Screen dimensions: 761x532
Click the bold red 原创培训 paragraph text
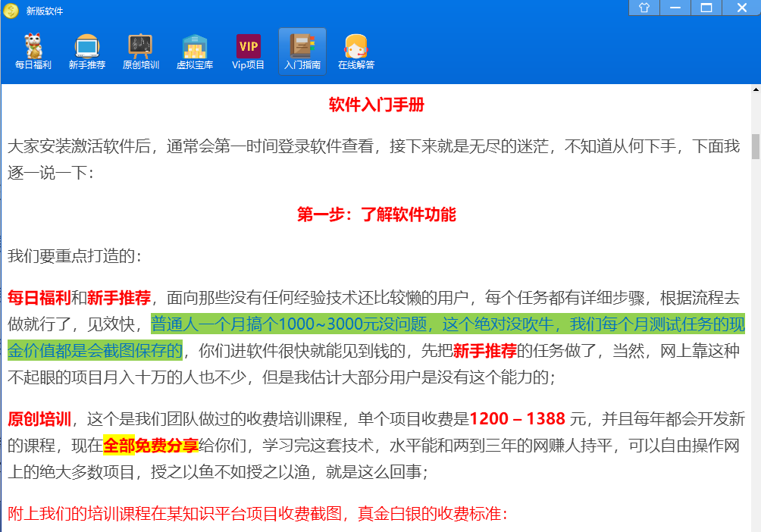(39, 419)
